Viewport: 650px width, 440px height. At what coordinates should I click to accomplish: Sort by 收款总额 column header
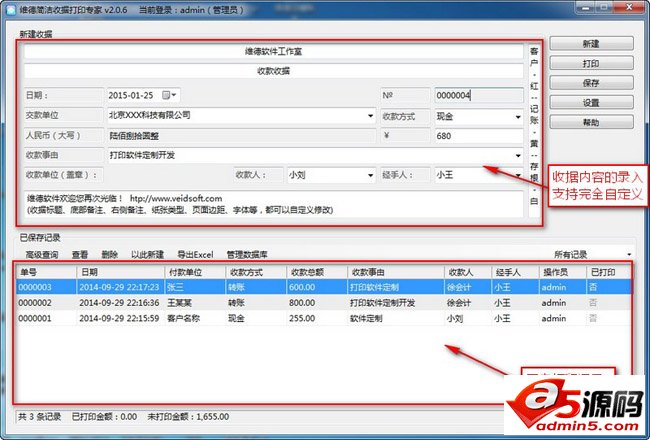tap(317, 272)
